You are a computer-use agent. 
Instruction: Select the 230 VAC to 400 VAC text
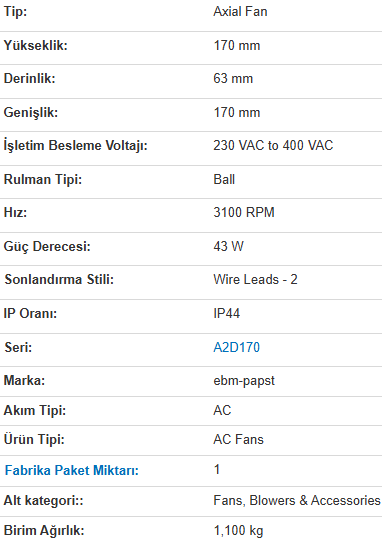[273, 145]
